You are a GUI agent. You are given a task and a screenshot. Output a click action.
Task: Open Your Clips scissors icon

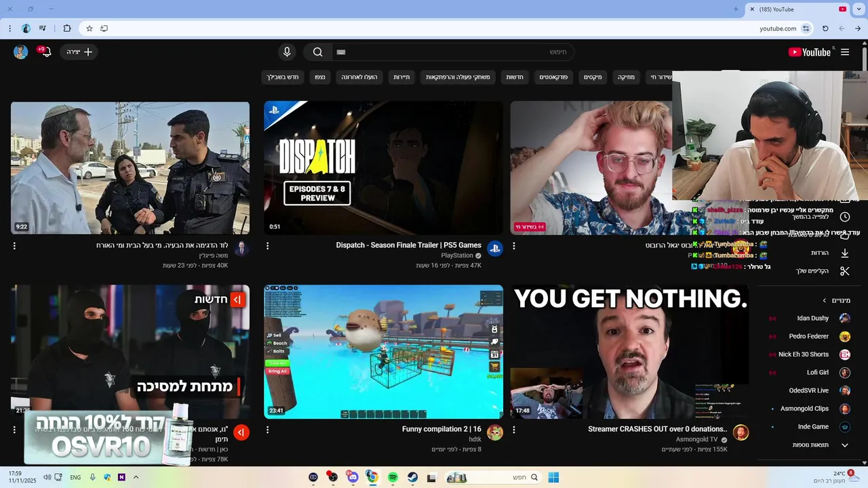tap(845, 271)
